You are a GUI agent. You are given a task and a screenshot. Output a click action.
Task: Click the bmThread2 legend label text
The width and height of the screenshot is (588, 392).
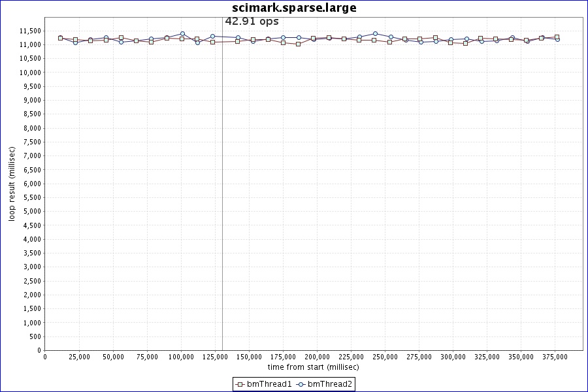(x=330, y=384)
